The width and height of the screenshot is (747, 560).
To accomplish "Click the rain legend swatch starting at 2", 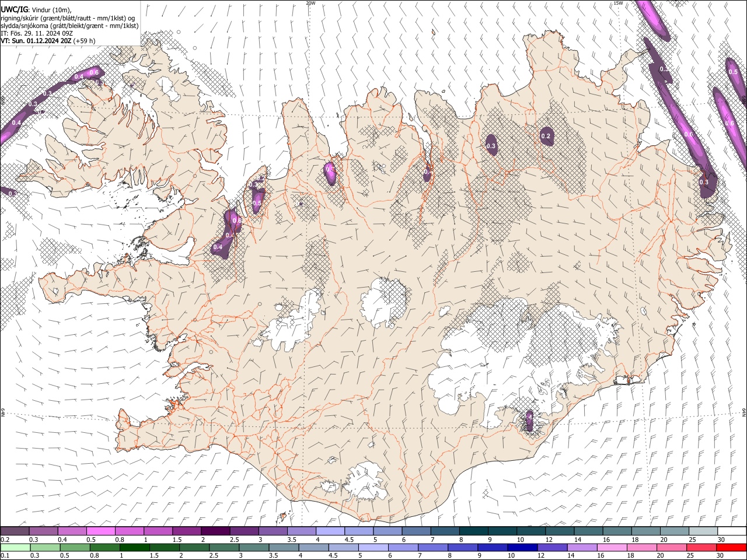I will click(194, 547).
